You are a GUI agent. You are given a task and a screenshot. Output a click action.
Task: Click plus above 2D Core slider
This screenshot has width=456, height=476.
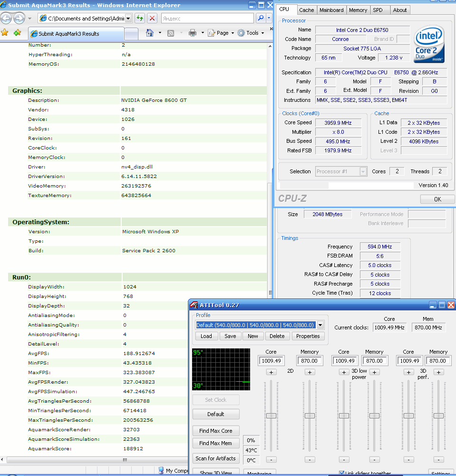(x=271, y=372)
